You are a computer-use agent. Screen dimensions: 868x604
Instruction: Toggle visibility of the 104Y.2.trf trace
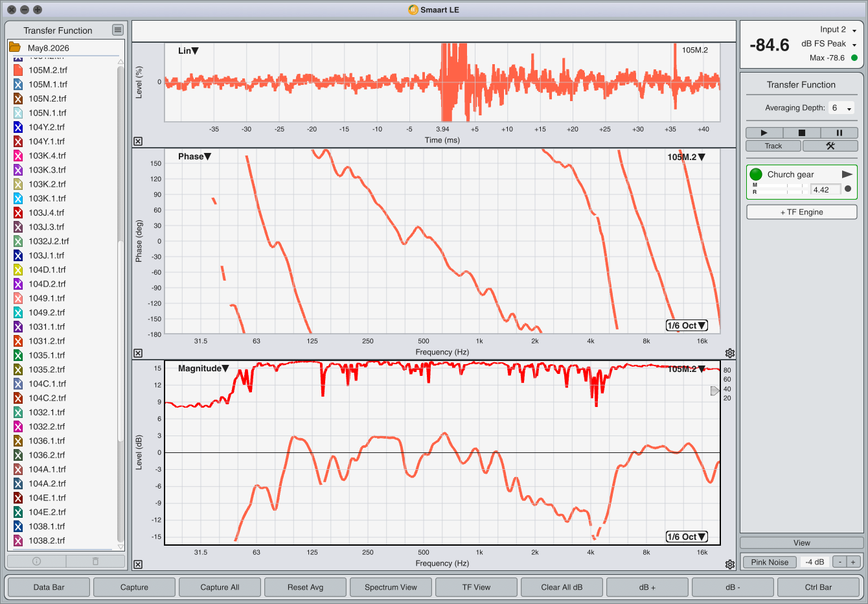point(18,127)
